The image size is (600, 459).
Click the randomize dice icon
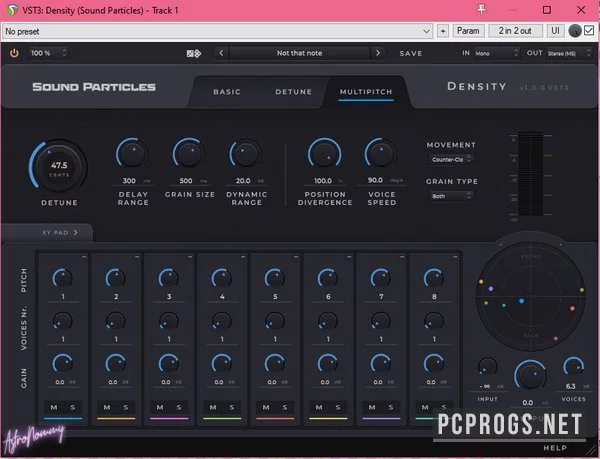pyautogui.click(x=194, y=54)
